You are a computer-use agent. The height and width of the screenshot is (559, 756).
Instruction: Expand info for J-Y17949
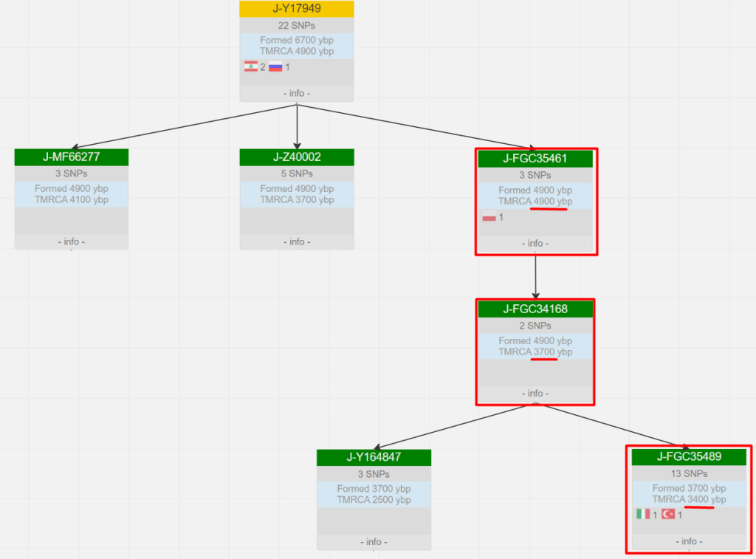pyautogui.click(x=297, y=94)
